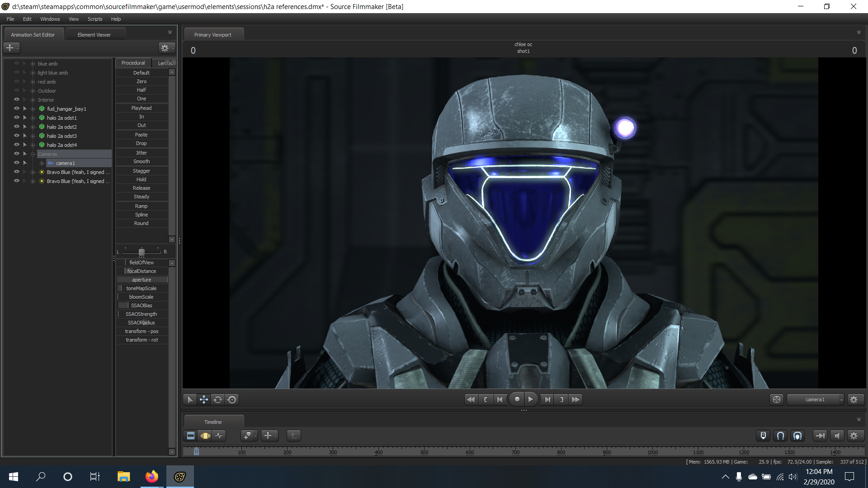Apply the Jitter preset
The width and height of the screenshot is (868, 488).
click(x=142, y=153)
